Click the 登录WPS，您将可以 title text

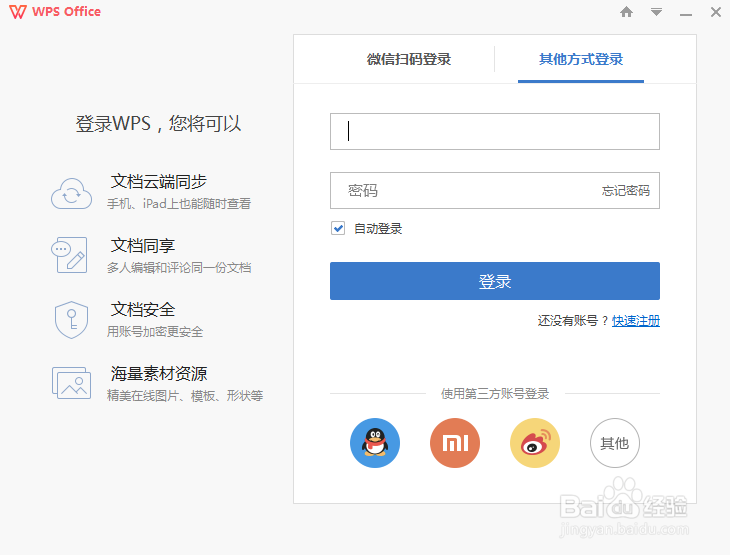coord(158,123)
